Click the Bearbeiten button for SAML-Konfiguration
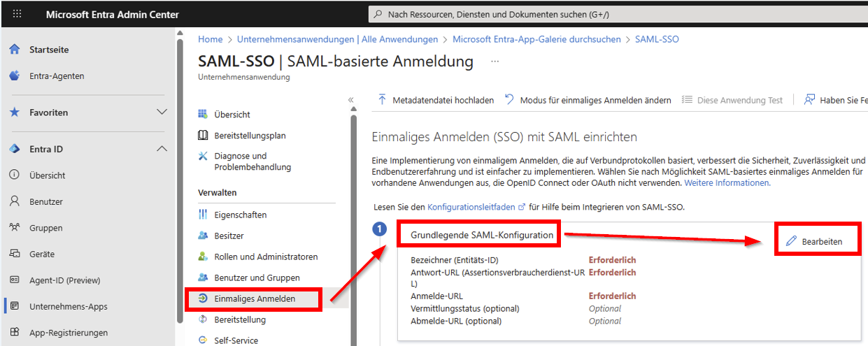Viewport: 868px width, 346px height. point(814,241)
